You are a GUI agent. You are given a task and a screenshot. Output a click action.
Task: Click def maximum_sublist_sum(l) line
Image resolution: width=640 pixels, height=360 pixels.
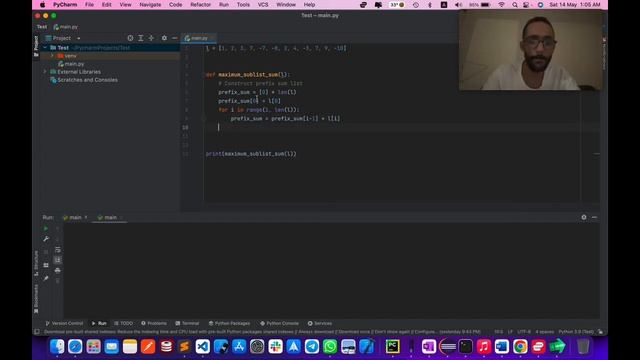point(248,75)
